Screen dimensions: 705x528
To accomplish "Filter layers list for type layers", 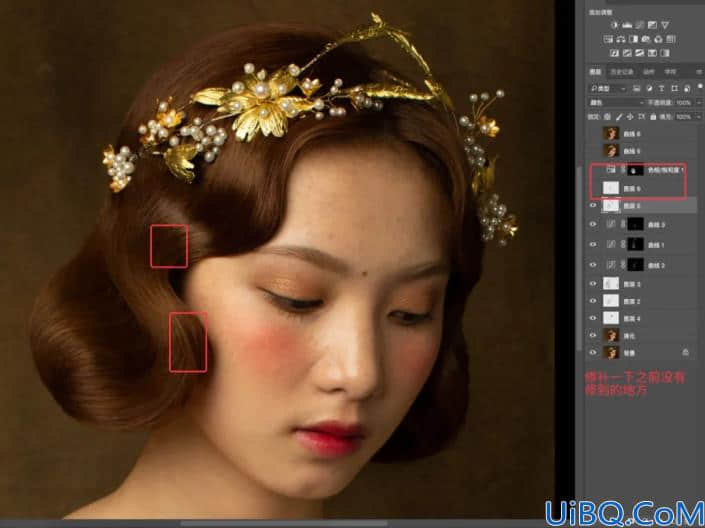I will point(661,88).
